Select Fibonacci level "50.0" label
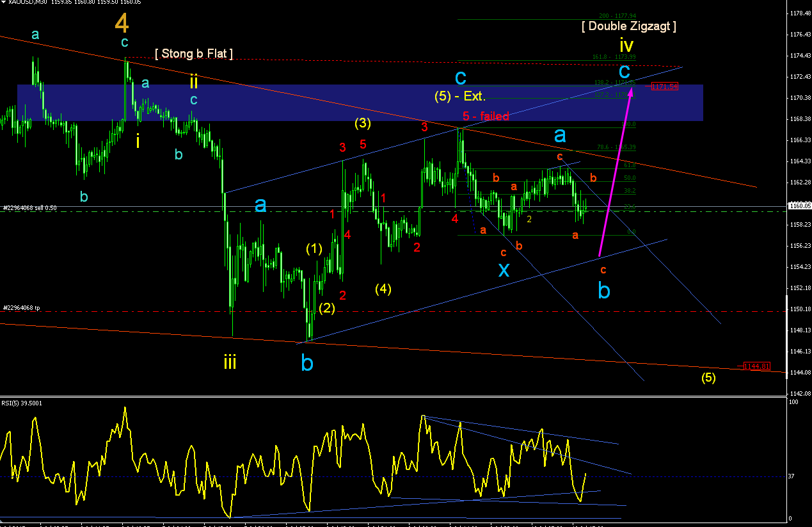Screen dimensions: 812x527 (x=630, y=178)
